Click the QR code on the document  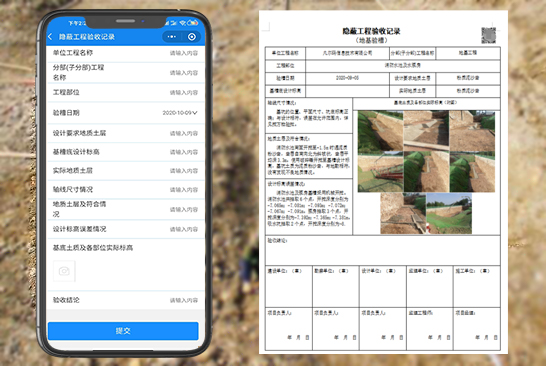pyautogui.click(x=488, y=35)
